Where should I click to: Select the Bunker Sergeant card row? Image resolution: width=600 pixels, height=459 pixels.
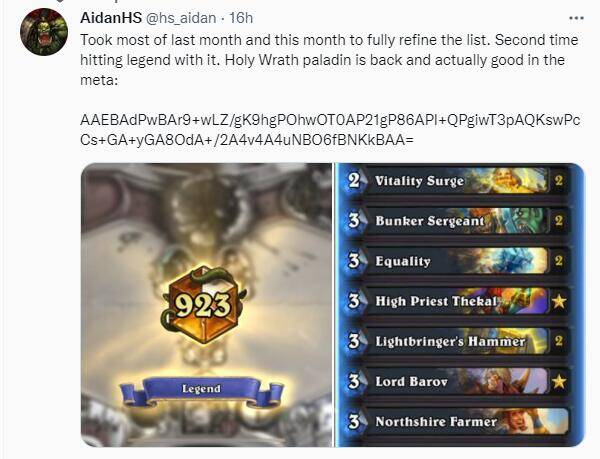454,221
